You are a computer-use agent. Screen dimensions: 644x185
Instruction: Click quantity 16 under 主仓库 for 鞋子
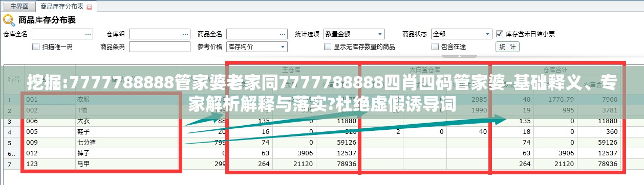265,131
